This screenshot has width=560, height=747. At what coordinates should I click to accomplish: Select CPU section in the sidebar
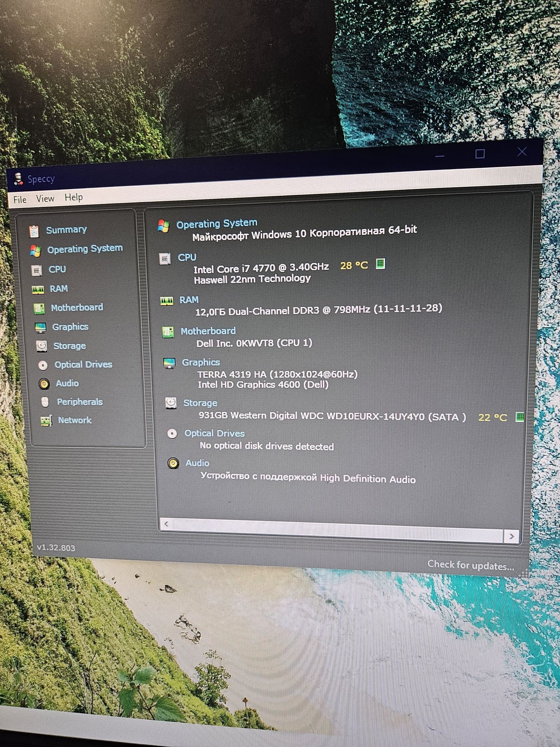(57, 269)
